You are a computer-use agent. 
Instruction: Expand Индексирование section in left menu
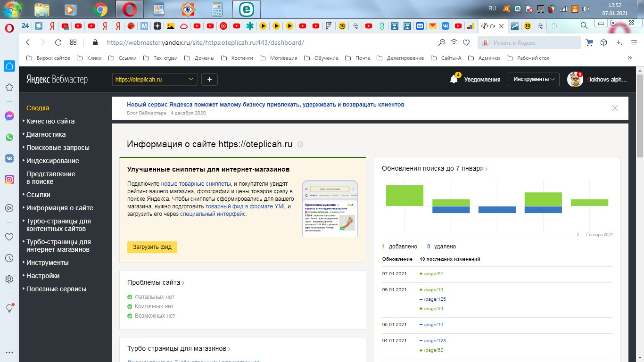[x=52, y=161]
